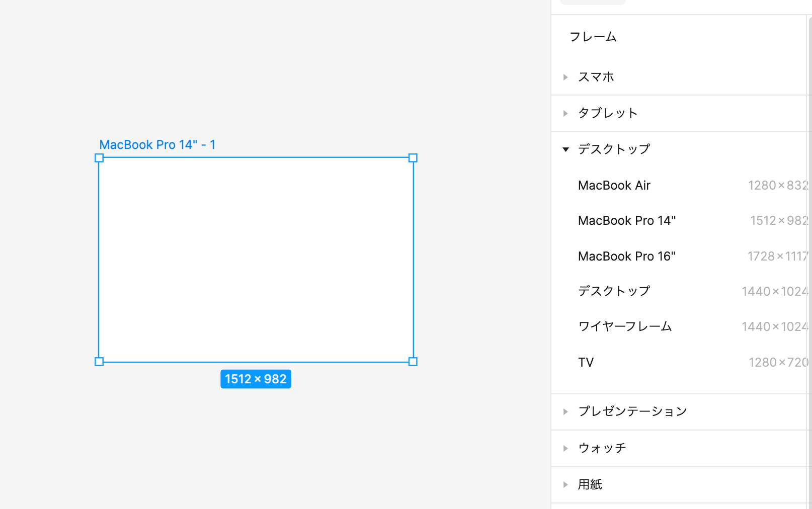
Task: Expand the タブレット frame category
Action: 679,113
